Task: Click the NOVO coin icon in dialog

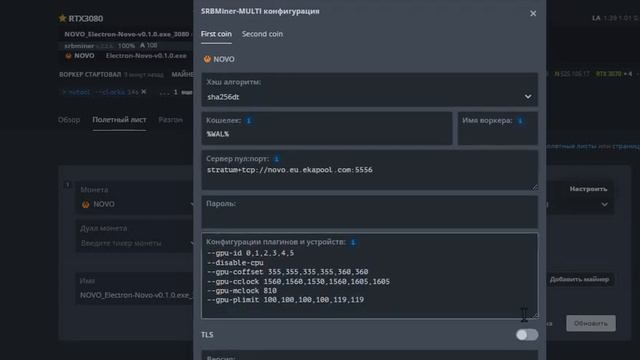Action: (207, 59)
